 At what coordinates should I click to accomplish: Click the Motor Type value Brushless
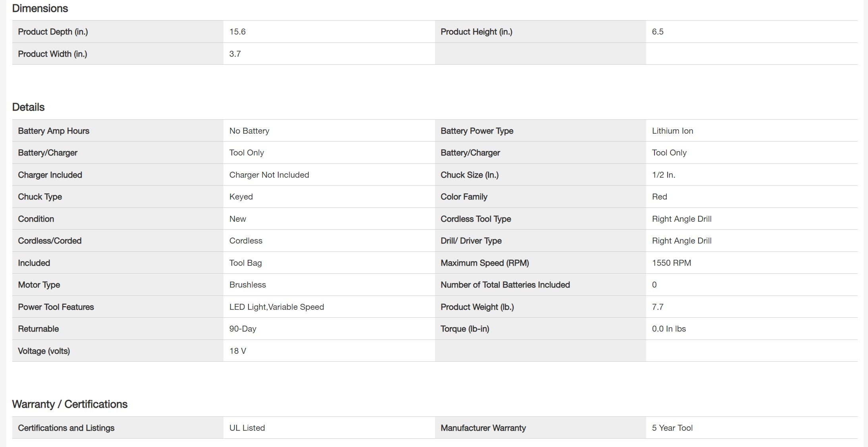(x=247, y=285)
